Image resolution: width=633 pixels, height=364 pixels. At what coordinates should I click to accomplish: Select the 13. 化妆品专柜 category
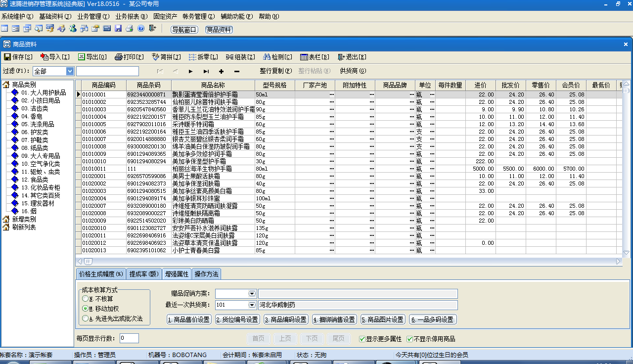tap(41, 187)
